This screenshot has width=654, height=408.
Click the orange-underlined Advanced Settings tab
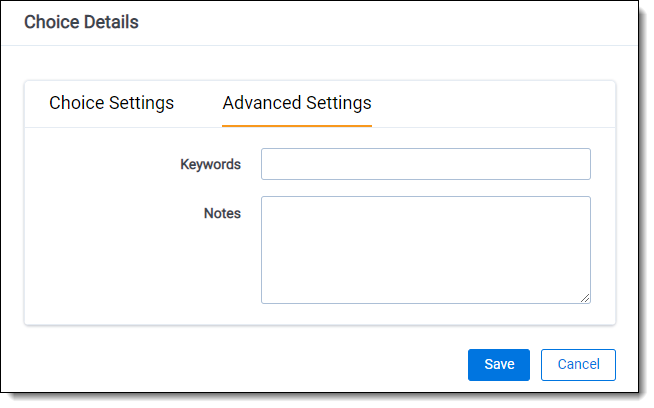tap(297, 103)
